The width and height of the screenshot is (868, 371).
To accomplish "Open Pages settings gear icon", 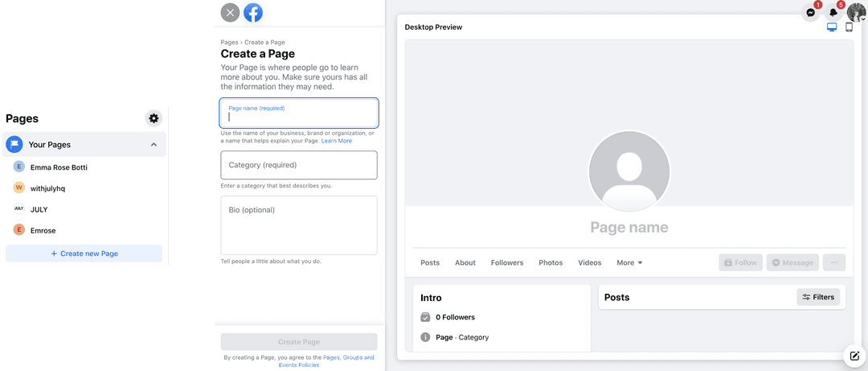I will [x=154, y=118].
